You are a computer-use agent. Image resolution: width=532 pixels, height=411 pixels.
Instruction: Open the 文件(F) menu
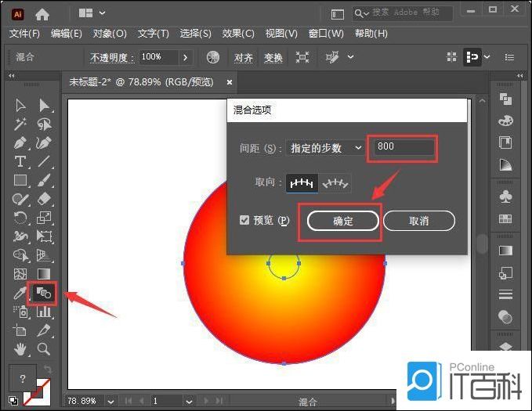24,34
